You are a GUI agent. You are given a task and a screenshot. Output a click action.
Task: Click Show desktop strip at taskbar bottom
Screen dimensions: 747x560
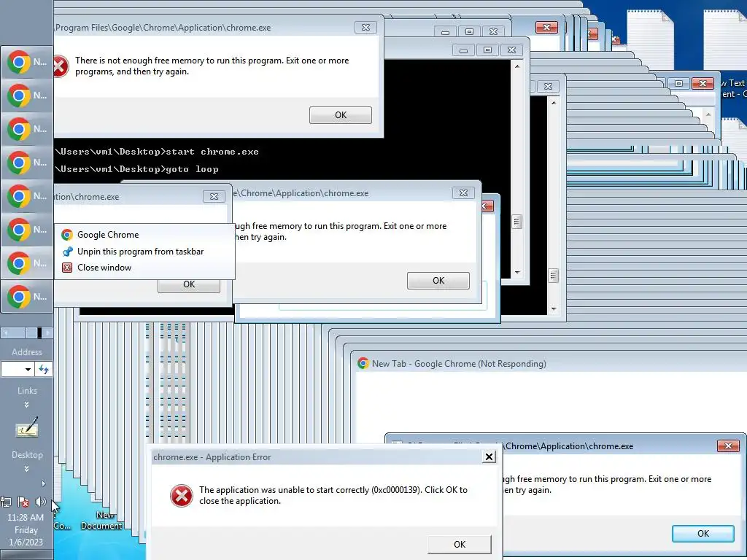[x=27, y=555]
